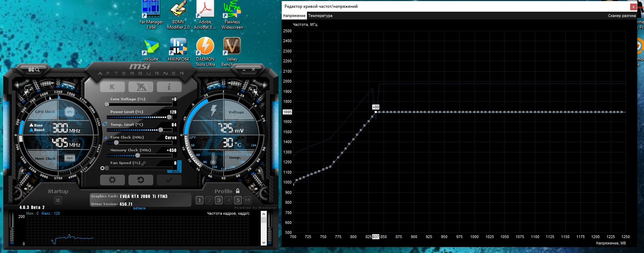Save profile using the floppy disk icon
The width and height of the screenshot is (644, 253).
(247, 200)
